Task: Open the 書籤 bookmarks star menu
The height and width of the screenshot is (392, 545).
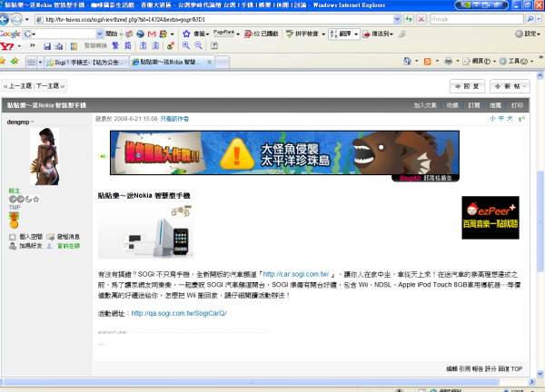Action: click(x=196, y=34)
